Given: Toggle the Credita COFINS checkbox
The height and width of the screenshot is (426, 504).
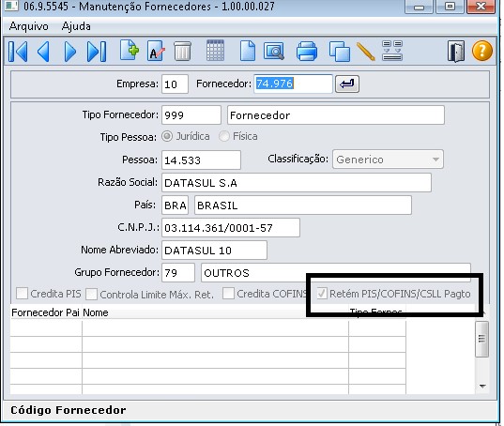Looking at the screenshot, I should click(x=228, y=294).
